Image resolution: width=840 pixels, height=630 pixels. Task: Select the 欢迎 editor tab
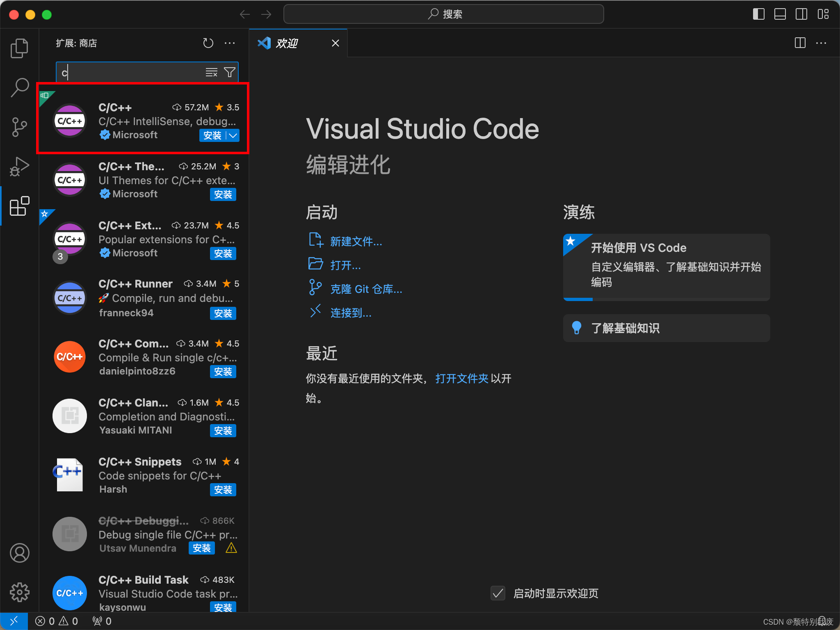298,43
